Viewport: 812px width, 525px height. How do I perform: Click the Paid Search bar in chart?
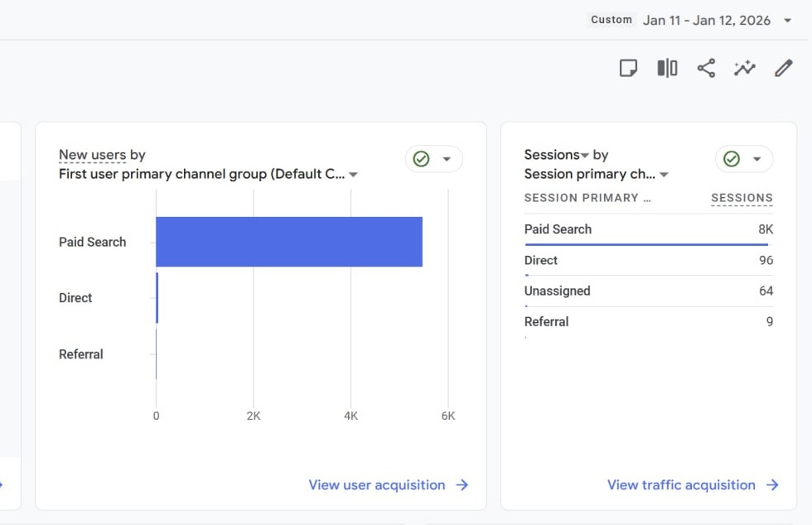pyautogui.click(x=288, y=242)
